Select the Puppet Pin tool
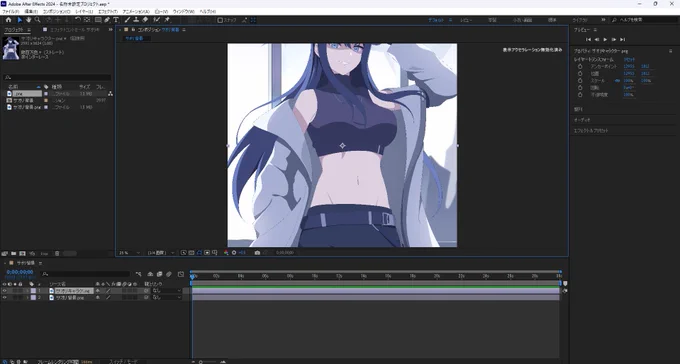680x364 pixels. pyautogui.click(x=167, y=20)
